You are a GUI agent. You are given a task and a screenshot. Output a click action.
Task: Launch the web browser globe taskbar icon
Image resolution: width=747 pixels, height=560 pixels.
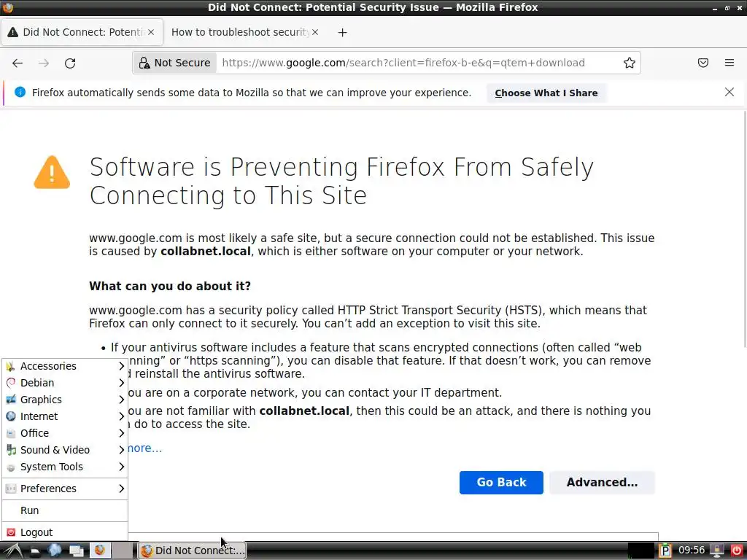point(55,551)
